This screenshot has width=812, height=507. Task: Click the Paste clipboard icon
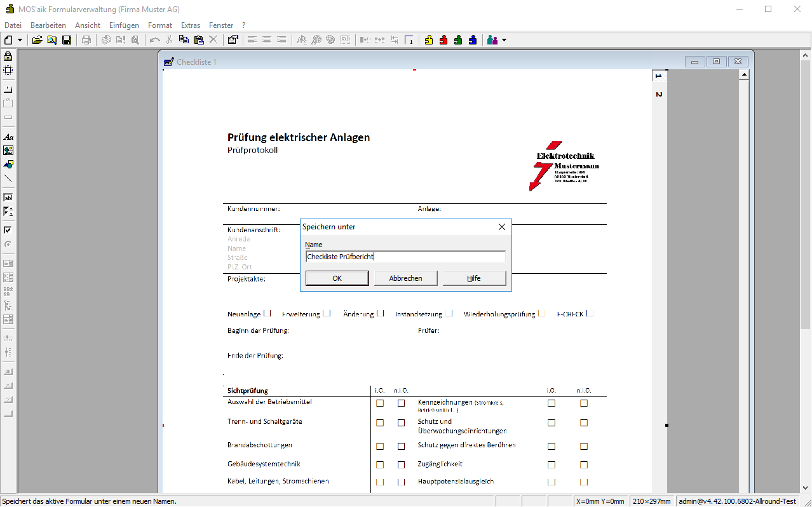(x=198, y=40)
